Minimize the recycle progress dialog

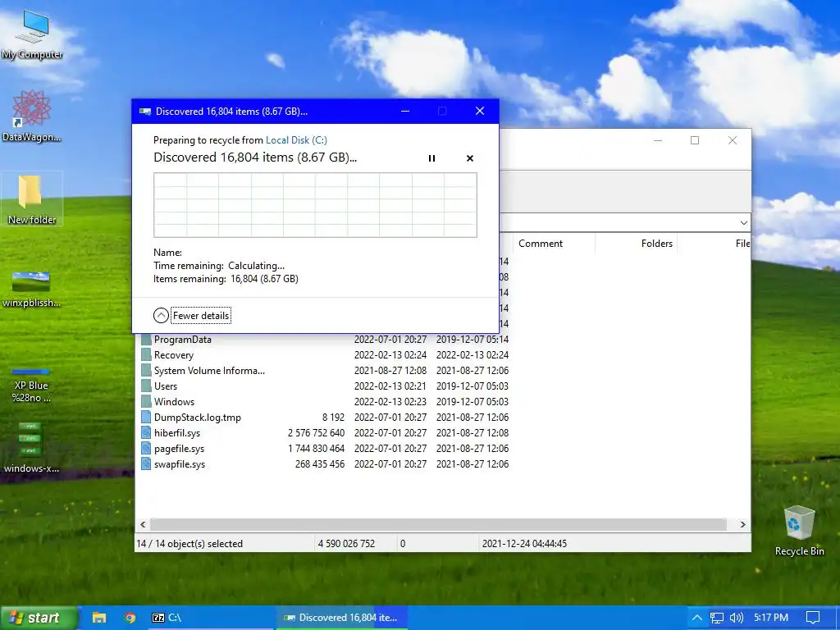pos(405,111)
